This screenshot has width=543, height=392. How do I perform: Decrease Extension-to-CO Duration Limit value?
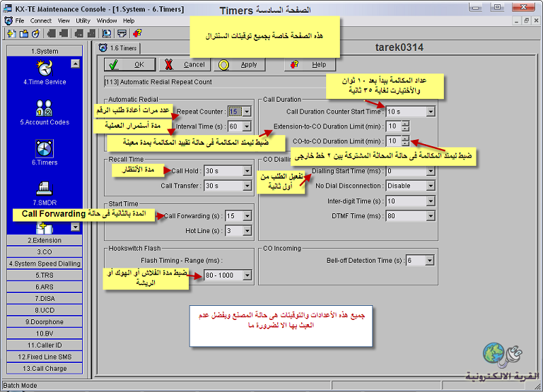tap(406, 129)
